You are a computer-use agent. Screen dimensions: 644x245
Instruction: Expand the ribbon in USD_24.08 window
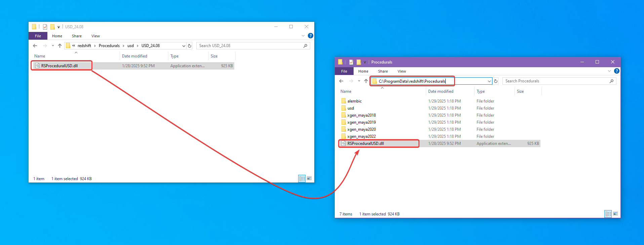303,36
